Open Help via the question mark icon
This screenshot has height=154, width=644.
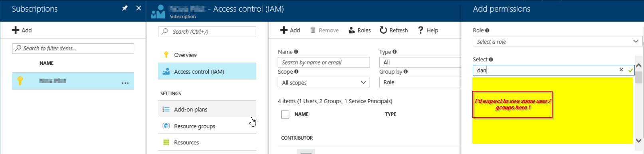pos(420,30)
